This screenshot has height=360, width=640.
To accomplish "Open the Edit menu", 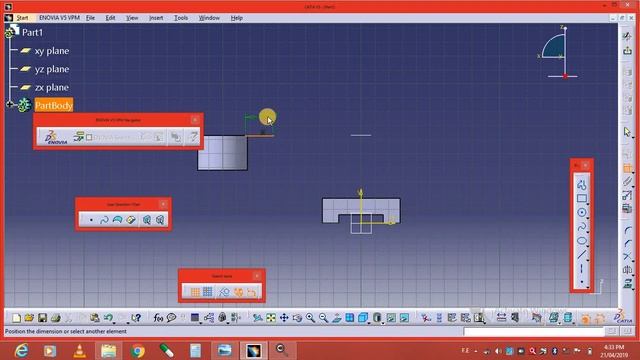I will (x=110, y=18).
